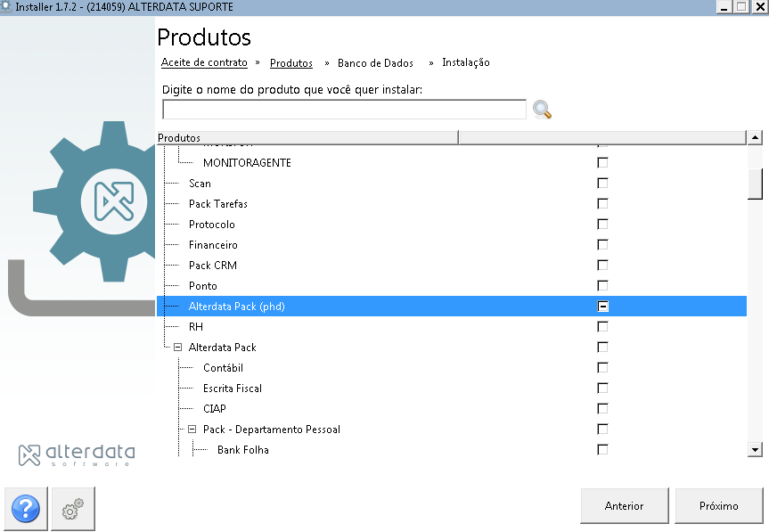Check the Alterdata Pack parent checkbox

coord(602,348)
